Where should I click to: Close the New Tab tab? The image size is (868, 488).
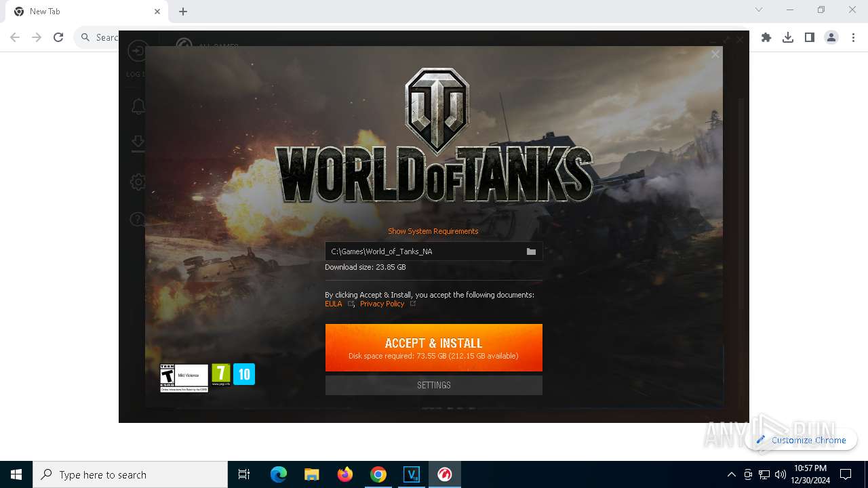tap(157, 12)
